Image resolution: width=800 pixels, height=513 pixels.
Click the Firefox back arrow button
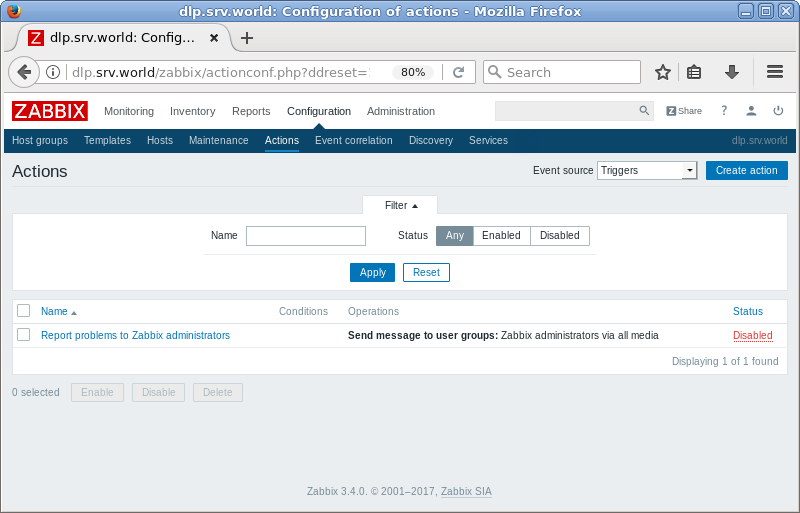click(x=23, y=72)
